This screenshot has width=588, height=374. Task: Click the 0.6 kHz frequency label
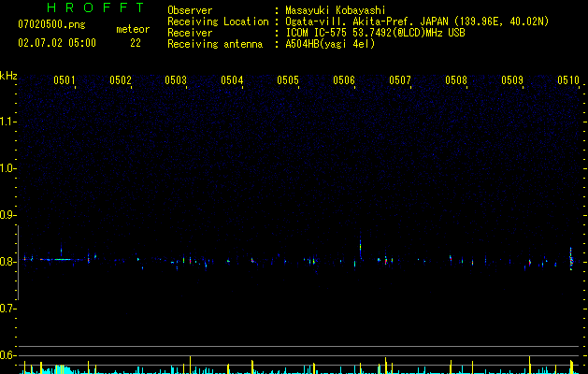pos(8,355)
